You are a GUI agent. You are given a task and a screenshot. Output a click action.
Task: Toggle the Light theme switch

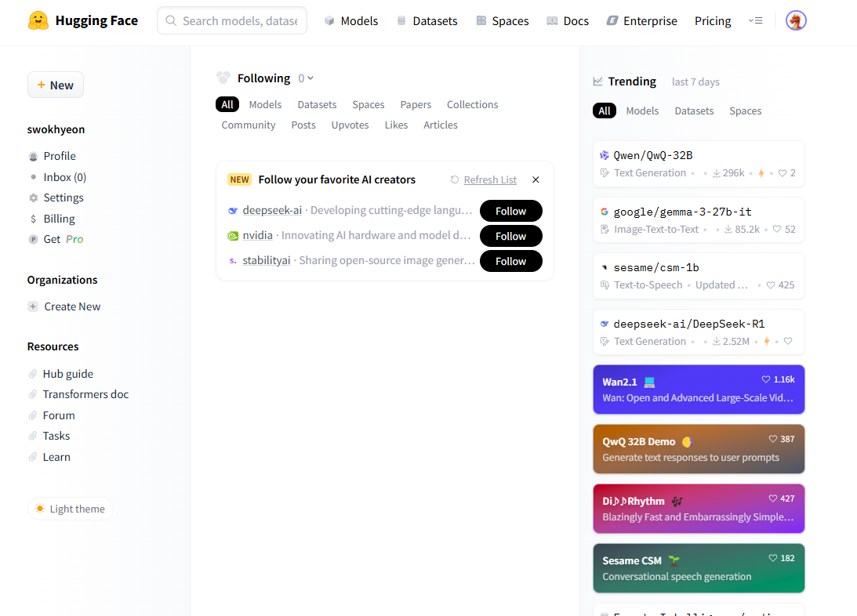click(70, 509)
